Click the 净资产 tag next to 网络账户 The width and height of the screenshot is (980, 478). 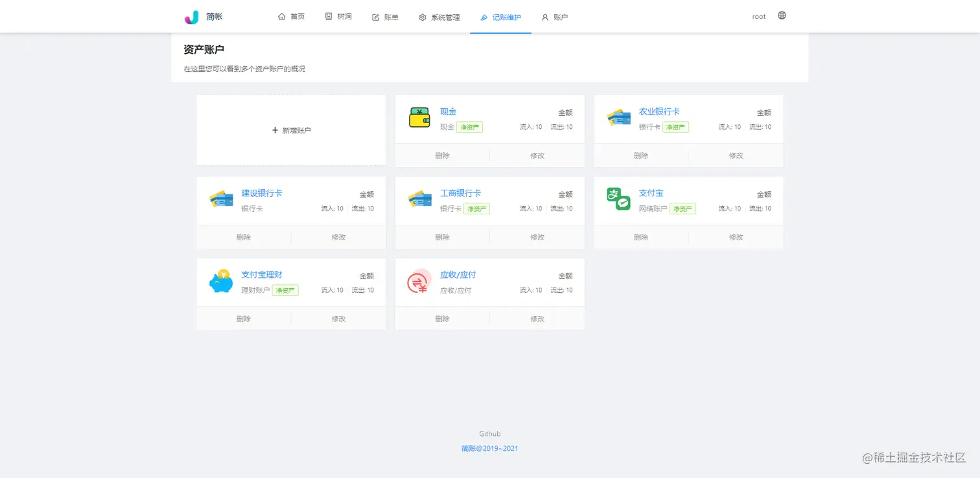click(x=682, y=209)
